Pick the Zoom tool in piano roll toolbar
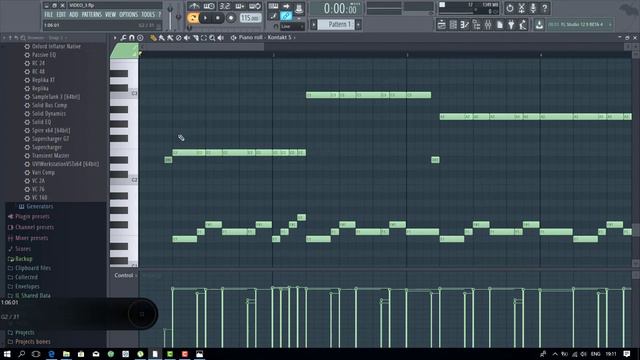This screenshot has height=360, width=640. [x=212, y=38]
